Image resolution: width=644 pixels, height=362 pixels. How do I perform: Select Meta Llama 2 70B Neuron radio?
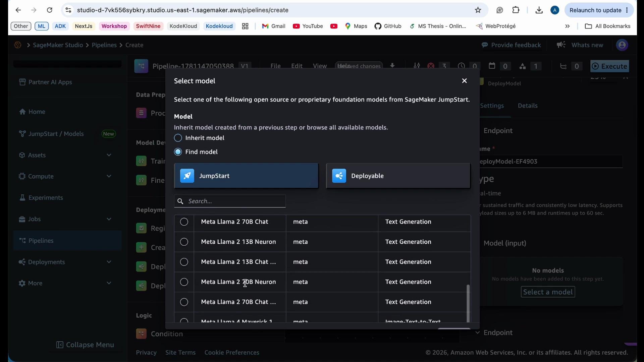pos(184,282)
